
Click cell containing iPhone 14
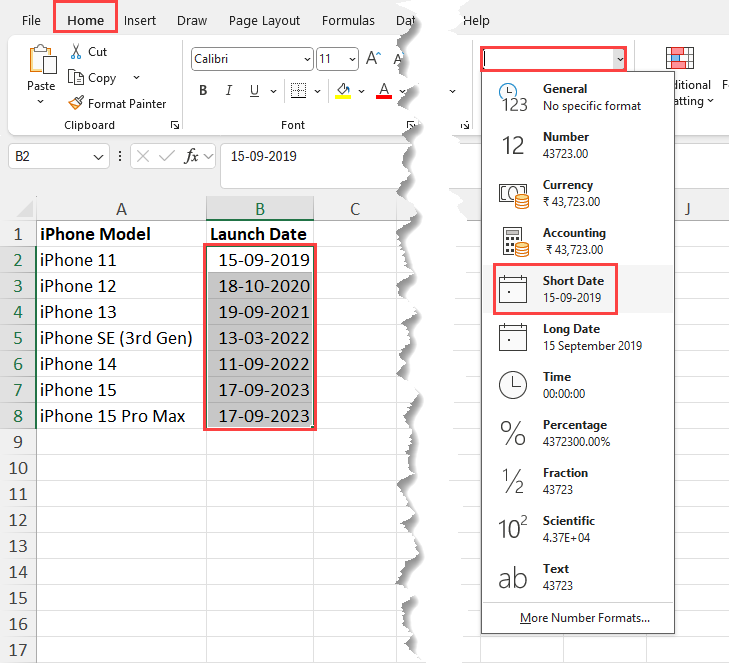pos(121,364)
